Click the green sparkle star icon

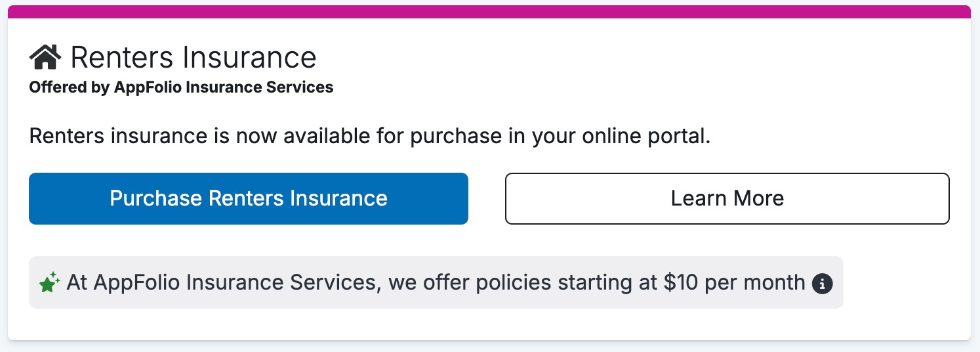(50, 283)
